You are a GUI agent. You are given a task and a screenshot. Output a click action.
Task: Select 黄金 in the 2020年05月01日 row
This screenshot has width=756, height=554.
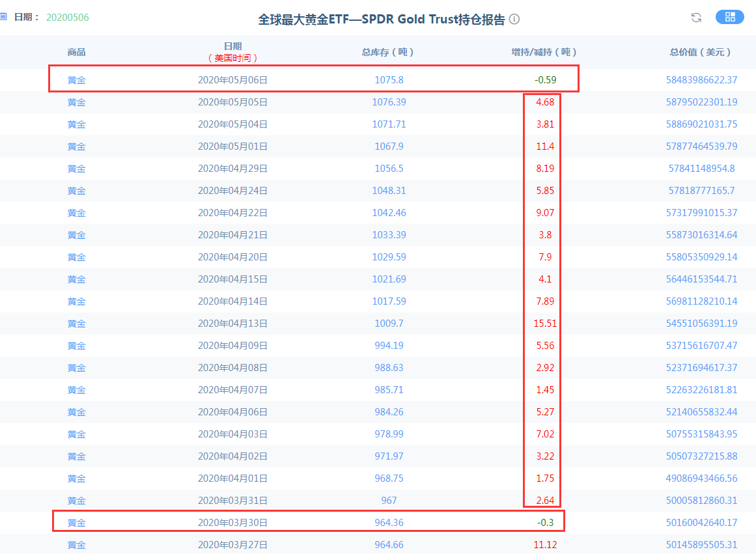[x=76, y=146]
